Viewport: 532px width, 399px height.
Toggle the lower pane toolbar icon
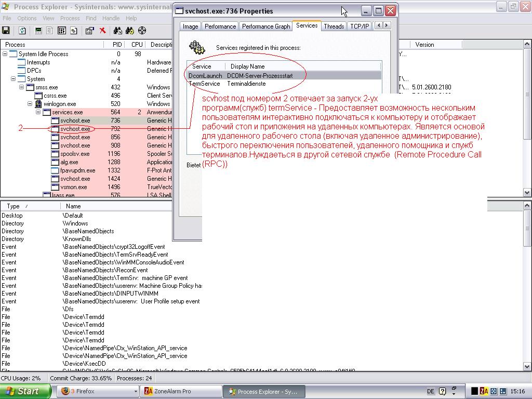tap(62, 31)
